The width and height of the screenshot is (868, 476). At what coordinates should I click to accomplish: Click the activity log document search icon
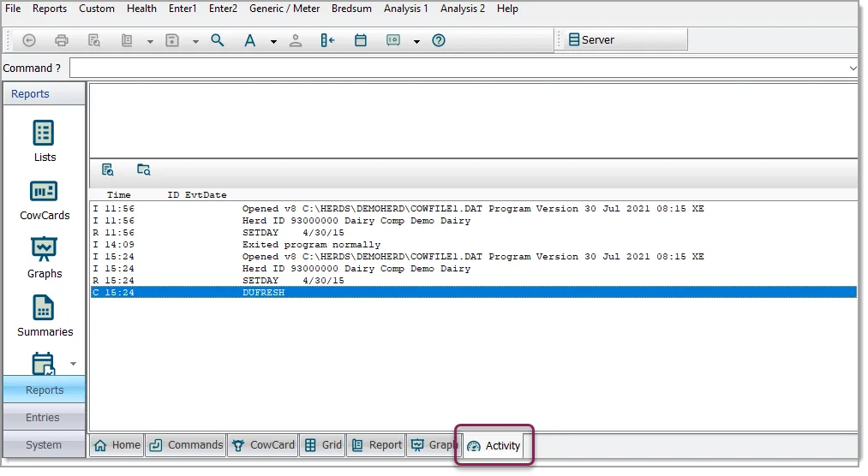pos(108,170)
